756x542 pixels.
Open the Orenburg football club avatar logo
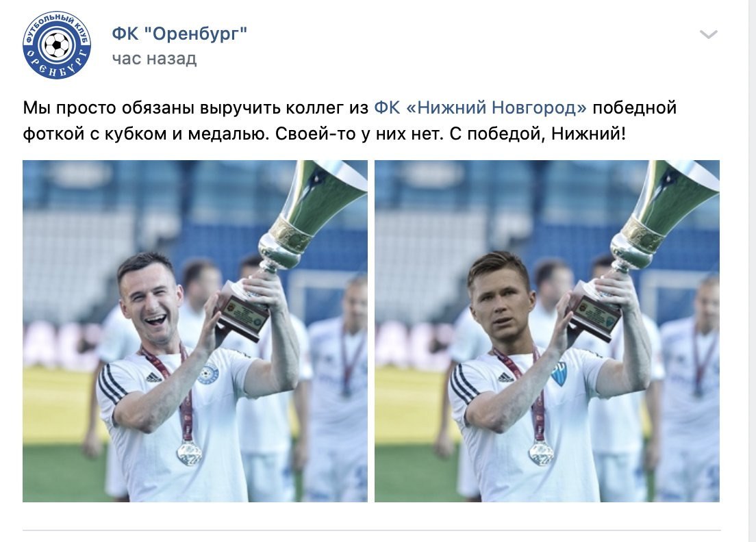(57, 45)
